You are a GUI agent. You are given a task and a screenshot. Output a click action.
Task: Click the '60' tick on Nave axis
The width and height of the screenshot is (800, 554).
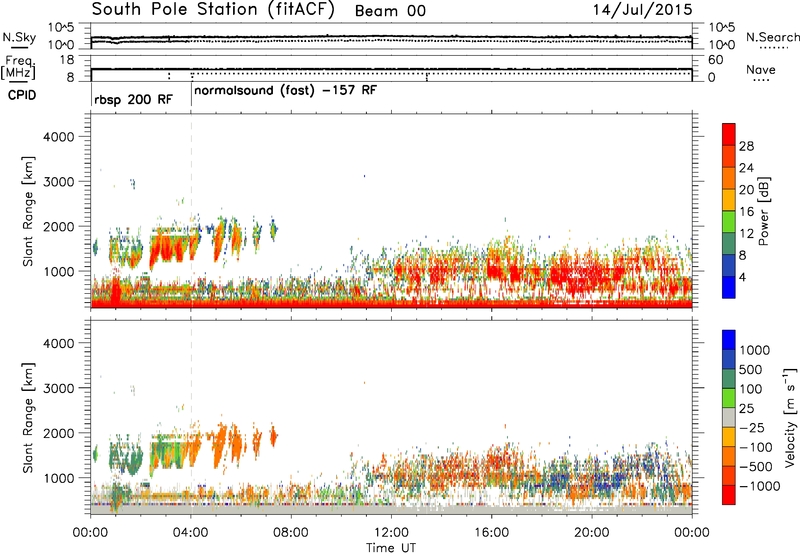pos(715,60)
